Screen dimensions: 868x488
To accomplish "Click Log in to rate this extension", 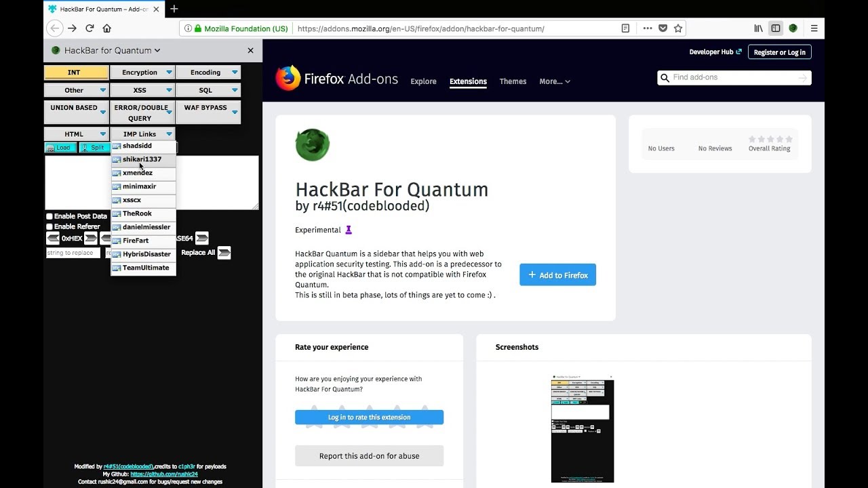I will (369, 418).
